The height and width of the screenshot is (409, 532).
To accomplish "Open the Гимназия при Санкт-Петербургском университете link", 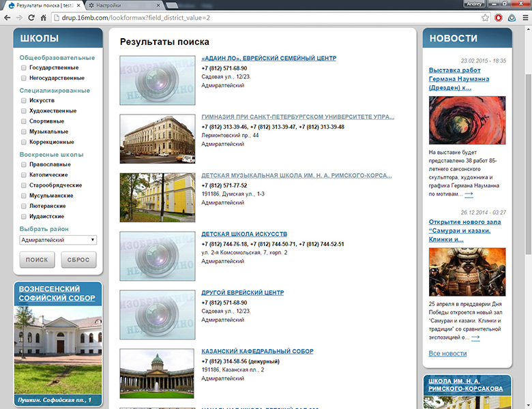I will tap(298, 117).
